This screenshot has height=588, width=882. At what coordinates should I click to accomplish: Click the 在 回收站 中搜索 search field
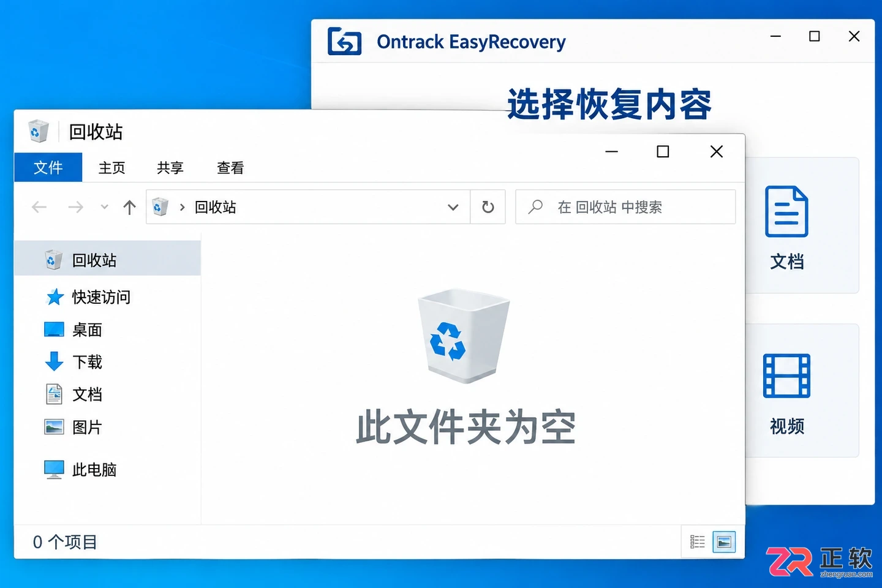click(x=625, y=207)
